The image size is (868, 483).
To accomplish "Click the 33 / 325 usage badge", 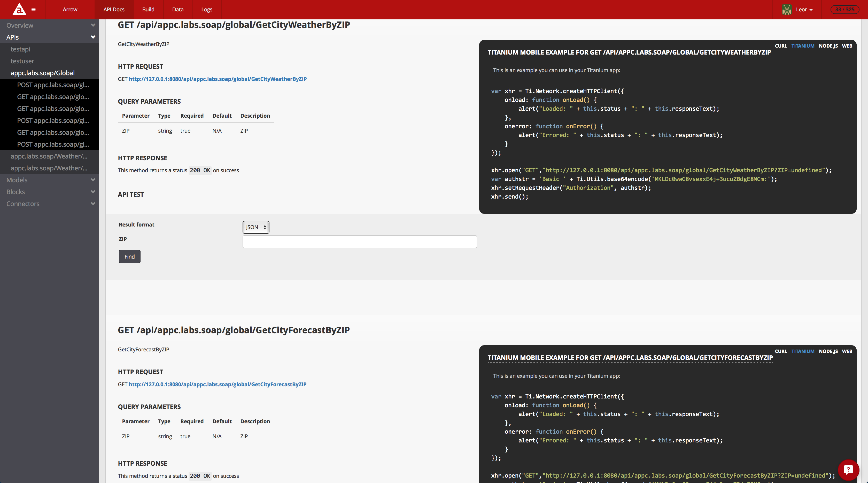I will coord(844,10).
